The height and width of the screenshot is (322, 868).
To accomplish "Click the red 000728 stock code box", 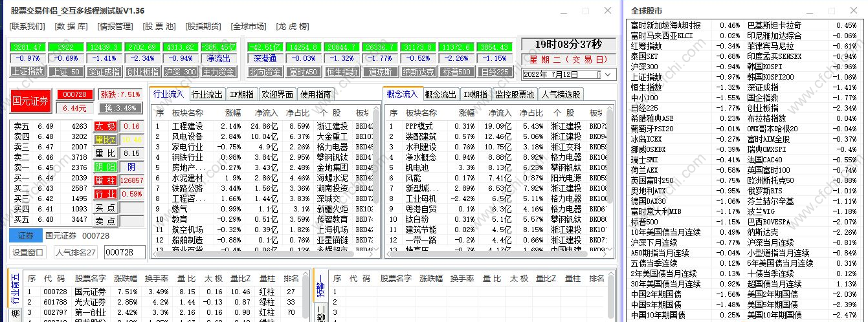I will coord(75,94).
